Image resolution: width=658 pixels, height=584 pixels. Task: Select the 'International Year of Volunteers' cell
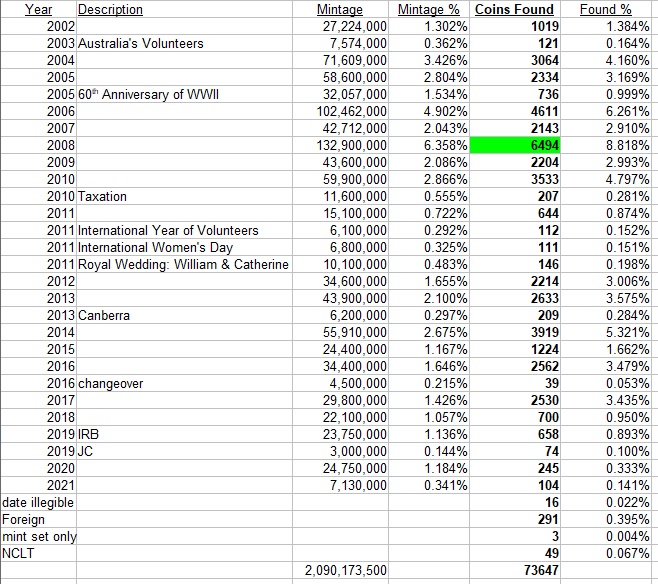click(x=184, y=230)
